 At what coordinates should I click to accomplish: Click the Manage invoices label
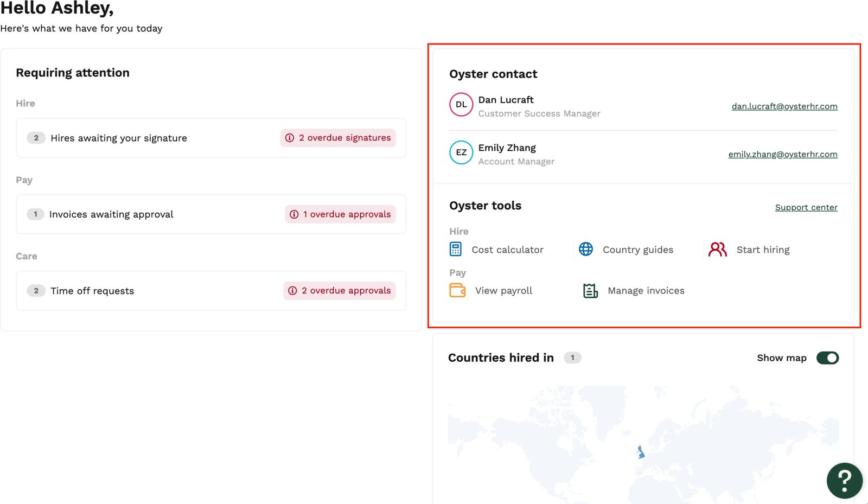(646, 291)
